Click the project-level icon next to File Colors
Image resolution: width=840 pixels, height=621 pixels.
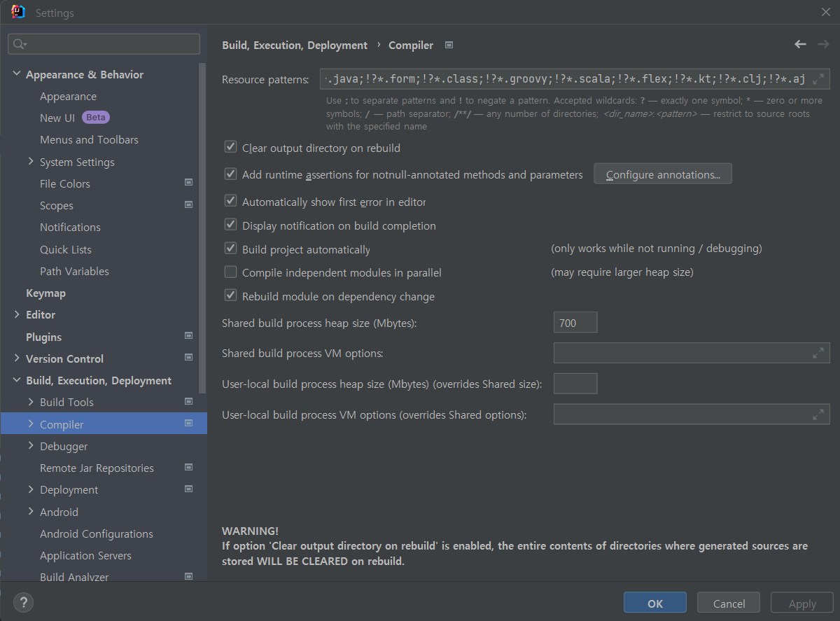pos(188,182)
